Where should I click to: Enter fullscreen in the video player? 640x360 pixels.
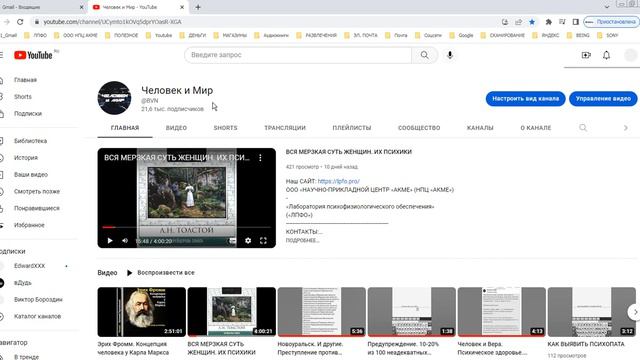(263, 241)
